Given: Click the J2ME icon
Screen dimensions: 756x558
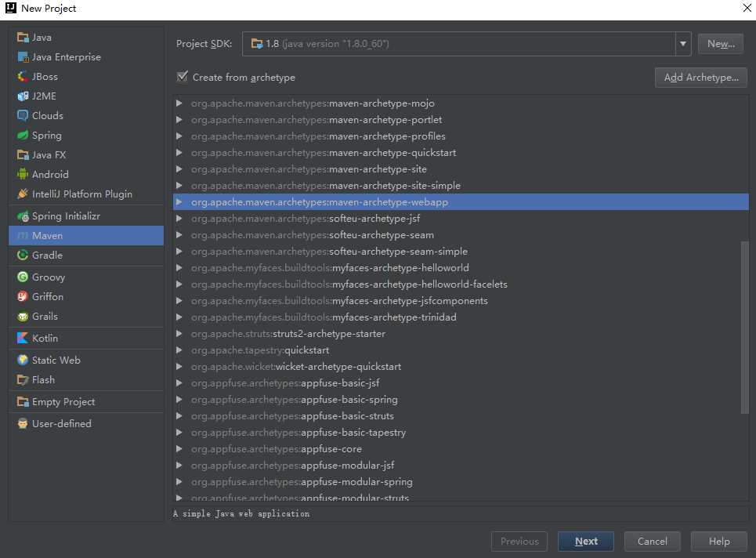Looking at the screenshot, I should 23,96.
